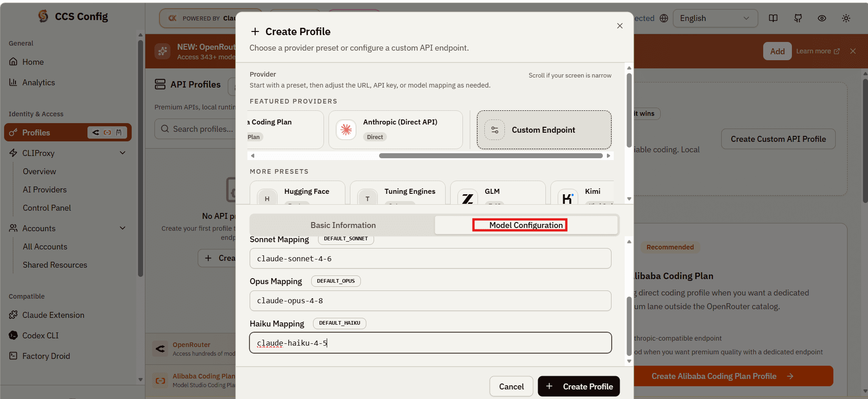Click the Alibaba Coding Plan list icon
This screenshot has height=399, width=868.
click(160, 380)
